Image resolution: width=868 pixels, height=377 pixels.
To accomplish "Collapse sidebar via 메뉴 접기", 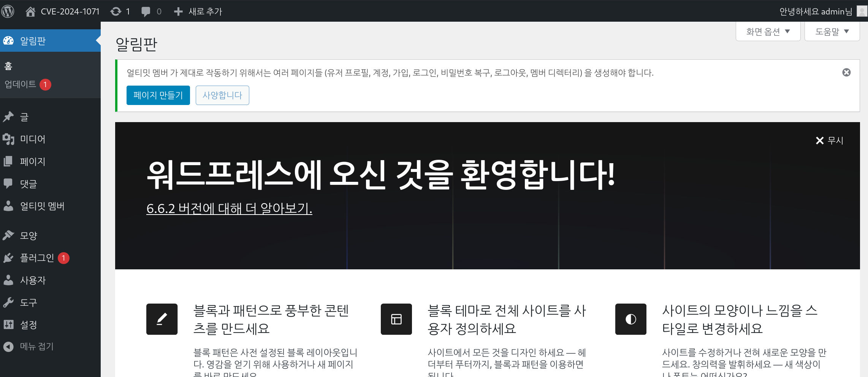I will [x=50, y=347].
